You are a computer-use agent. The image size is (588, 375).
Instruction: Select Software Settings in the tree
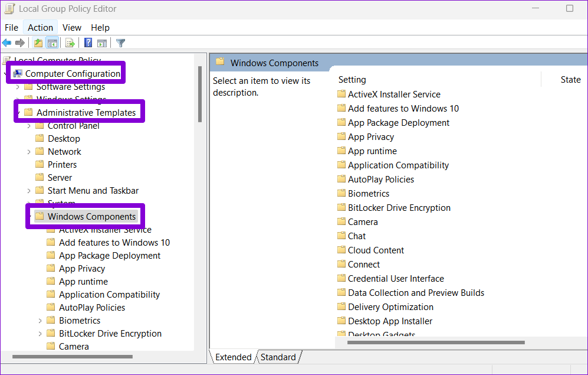click(71, 87)
